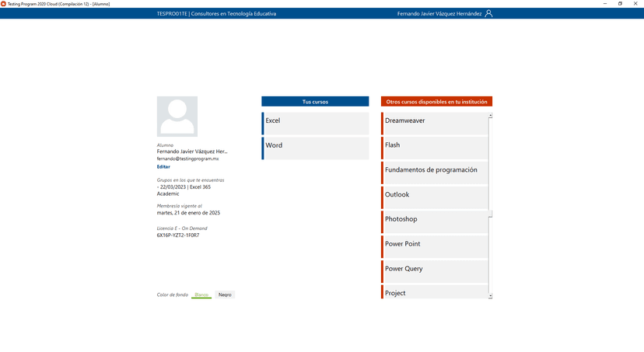Viewport: 644px width, 352px height.
Task: Open the Word course
Action: [x=315, y=148]
